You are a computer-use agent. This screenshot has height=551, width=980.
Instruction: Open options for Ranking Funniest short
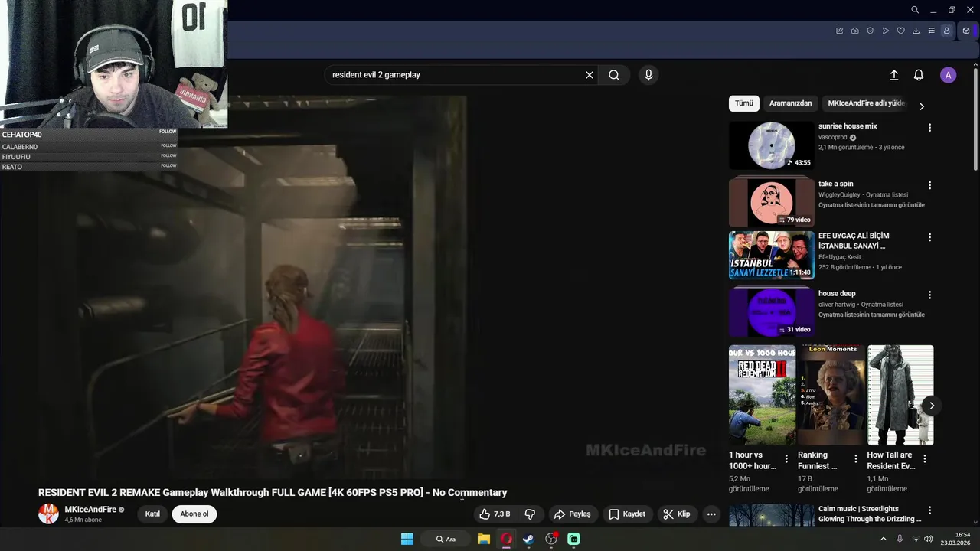(x=855, y=459)
